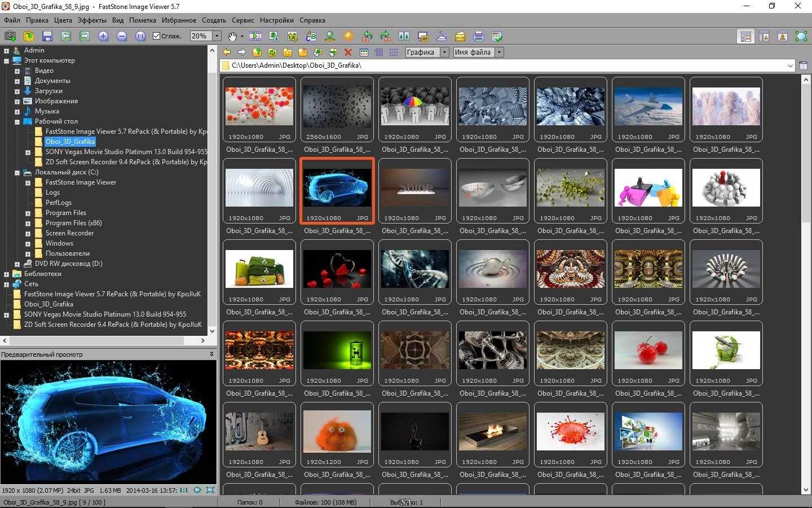The image size is (812, 508).
Task: Click the 1:1 link in preview status
Action: point(184,491)
